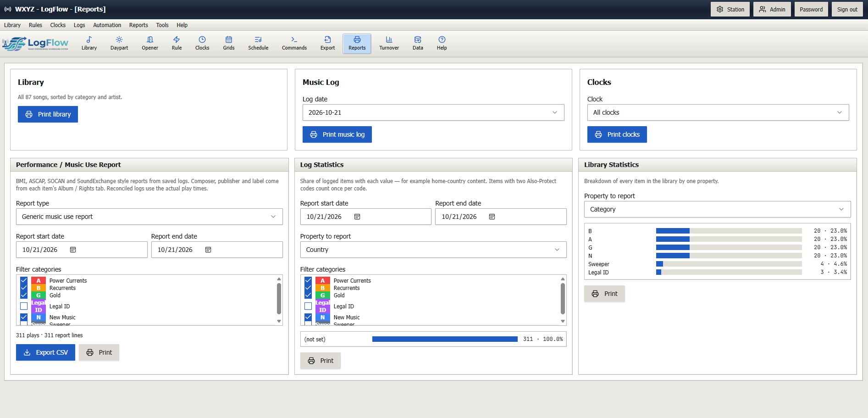
Task: Open the Category property dropdown
Action: (718, 209)
